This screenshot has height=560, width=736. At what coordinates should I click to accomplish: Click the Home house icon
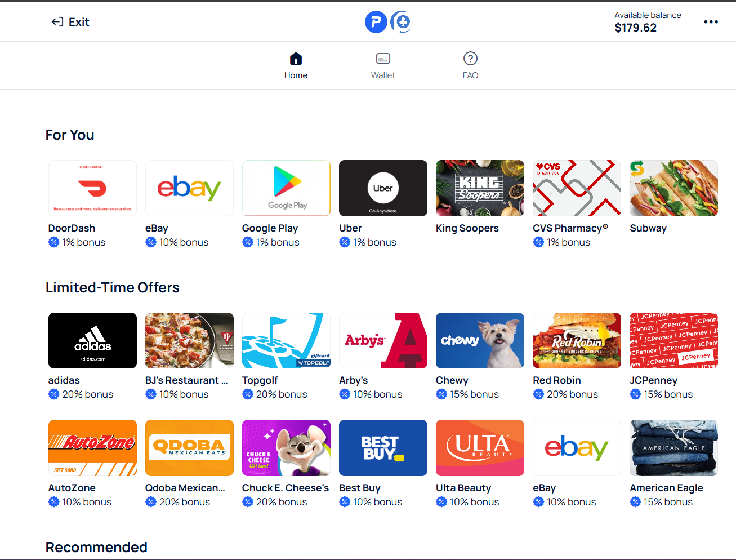pyautogui.click(x=296, y=59)
